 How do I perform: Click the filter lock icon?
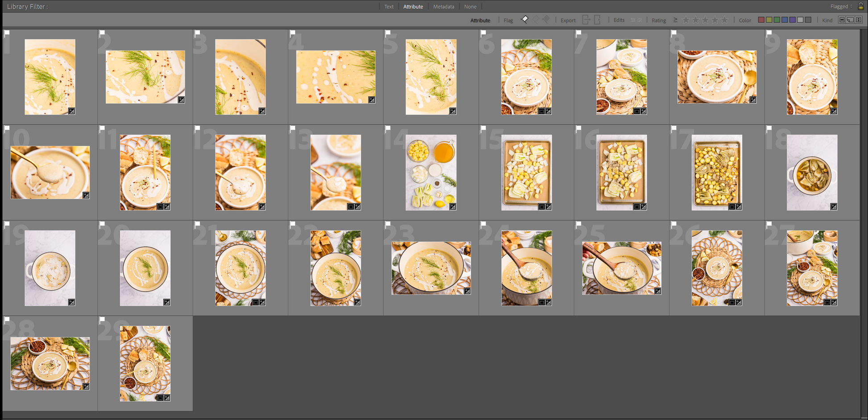coord(860,6)
